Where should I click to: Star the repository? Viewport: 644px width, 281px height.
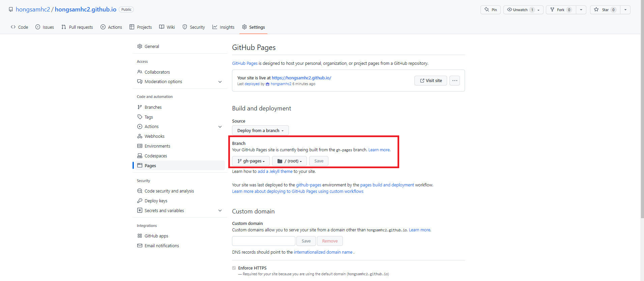click(605, 10)
